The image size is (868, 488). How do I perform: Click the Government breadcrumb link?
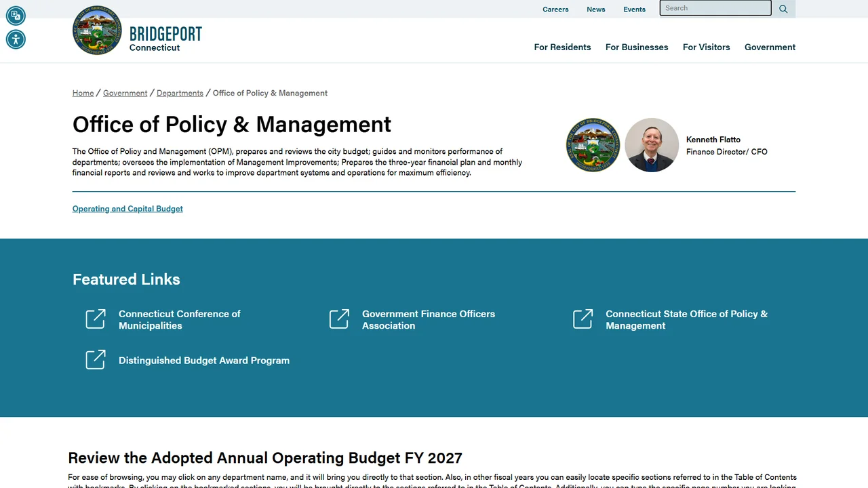125,93
